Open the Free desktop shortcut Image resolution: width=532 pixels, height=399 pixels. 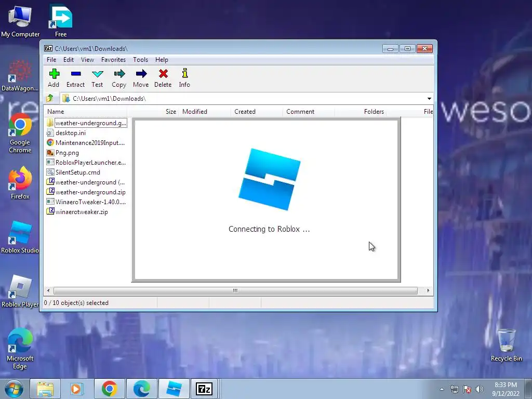[61, 21]
